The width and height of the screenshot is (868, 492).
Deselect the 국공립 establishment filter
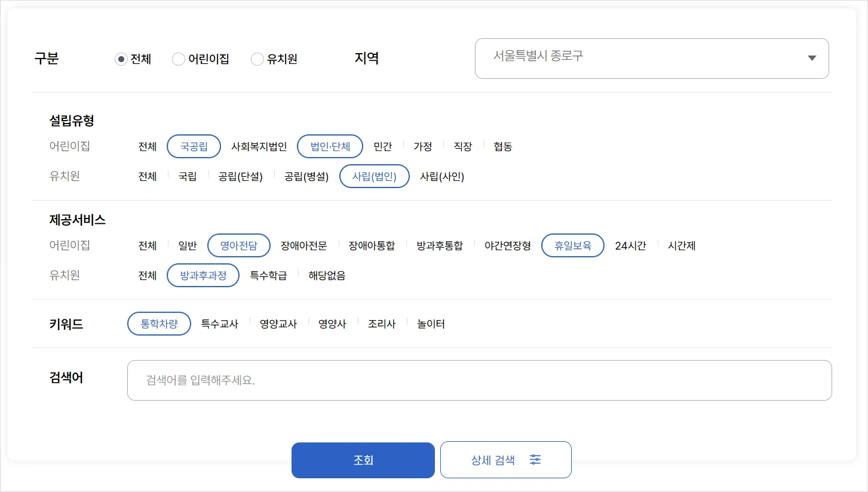coord(194,146)
